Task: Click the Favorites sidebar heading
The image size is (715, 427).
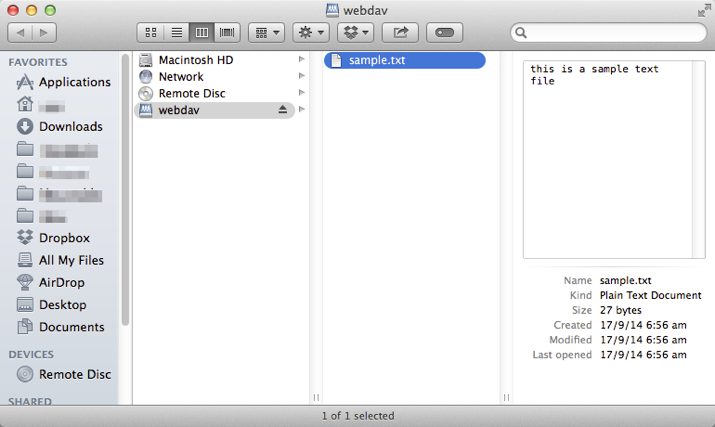Action: pos(38,62)
